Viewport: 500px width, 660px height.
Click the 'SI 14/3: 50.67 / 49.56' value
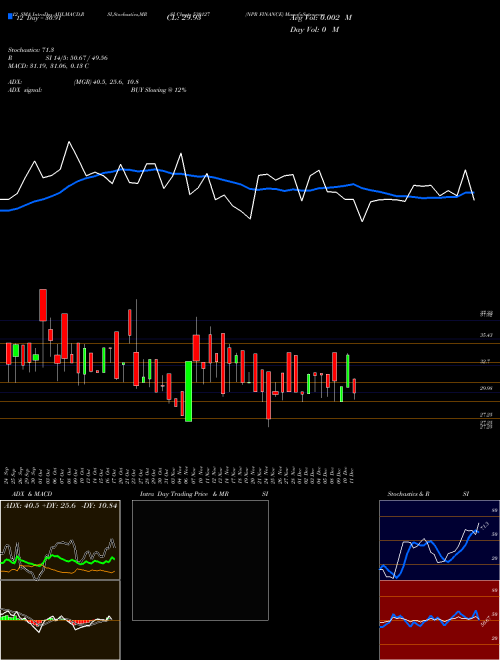(77, 58)
